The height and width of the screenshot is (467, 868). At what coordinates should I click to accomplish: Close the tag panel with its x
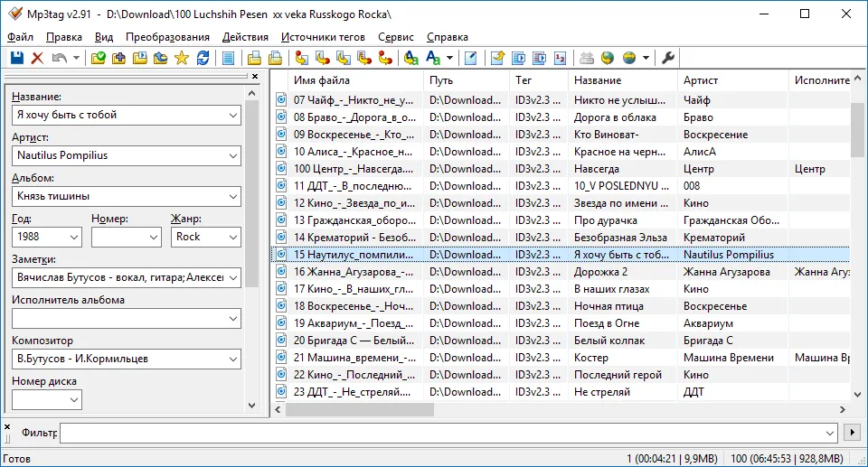point(255,77)
